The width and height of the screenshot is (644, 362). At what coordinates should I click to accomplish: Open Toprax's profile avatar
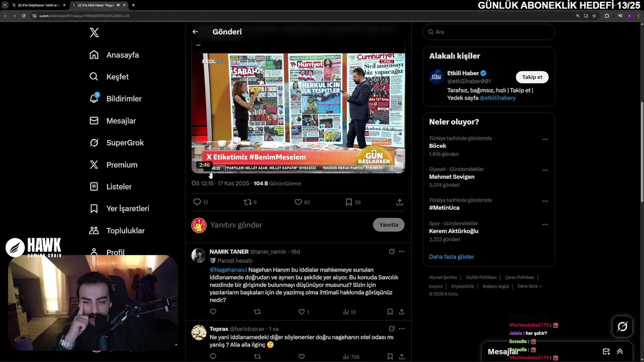pyautogui.click(x=199, y=332)
